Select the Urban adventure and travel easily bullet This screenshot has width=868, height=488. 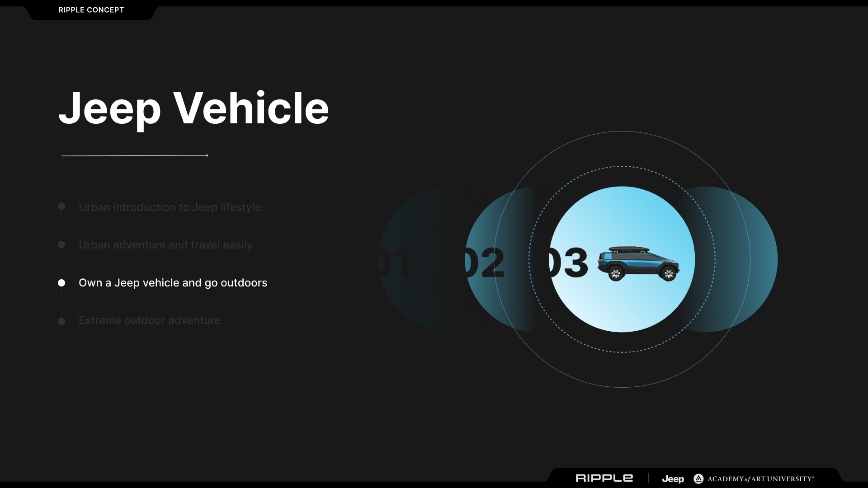61,244
